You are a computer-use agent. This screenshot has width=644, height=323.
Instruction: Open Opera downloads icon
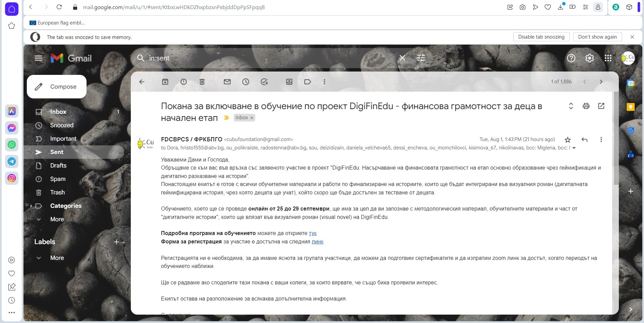560,7
